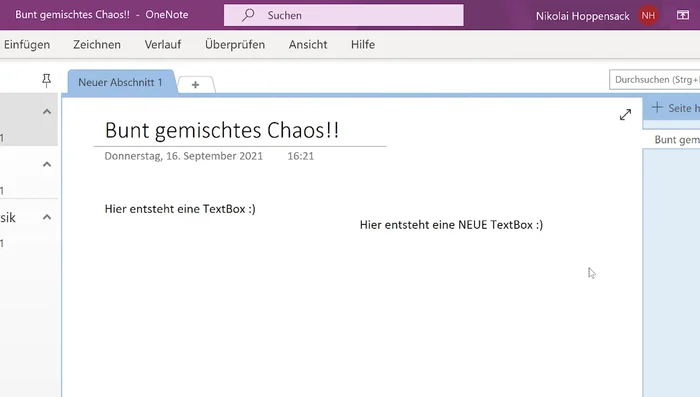Click the user name Nikolai Hoppensack
The width and height of the screenshot is (700, 397).
(x=583, y=16)
